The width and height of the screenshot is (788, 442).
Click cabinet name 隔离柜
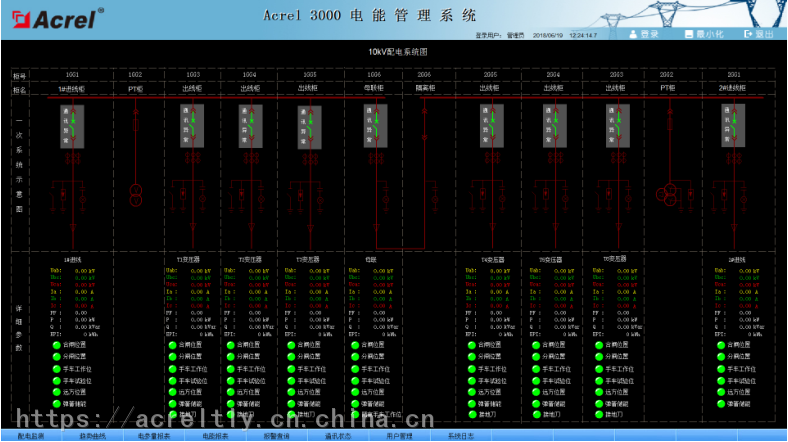click(x=425, y=88)
